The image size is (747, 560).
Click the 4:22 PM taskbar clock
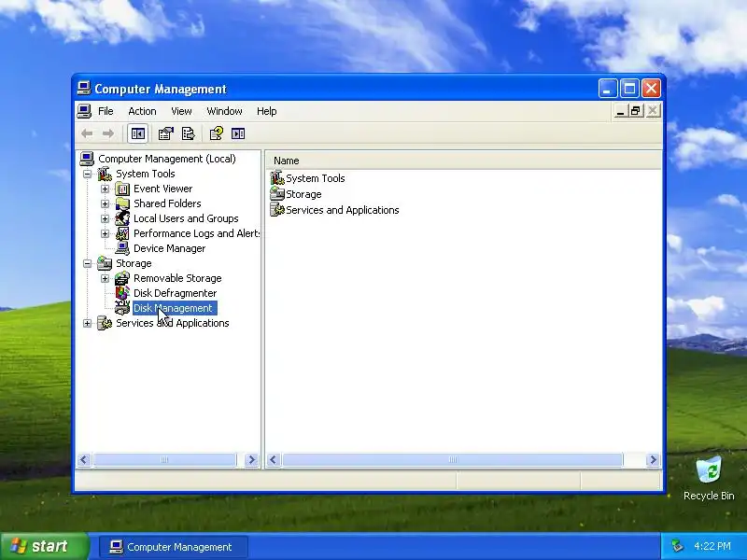point(712,546)
